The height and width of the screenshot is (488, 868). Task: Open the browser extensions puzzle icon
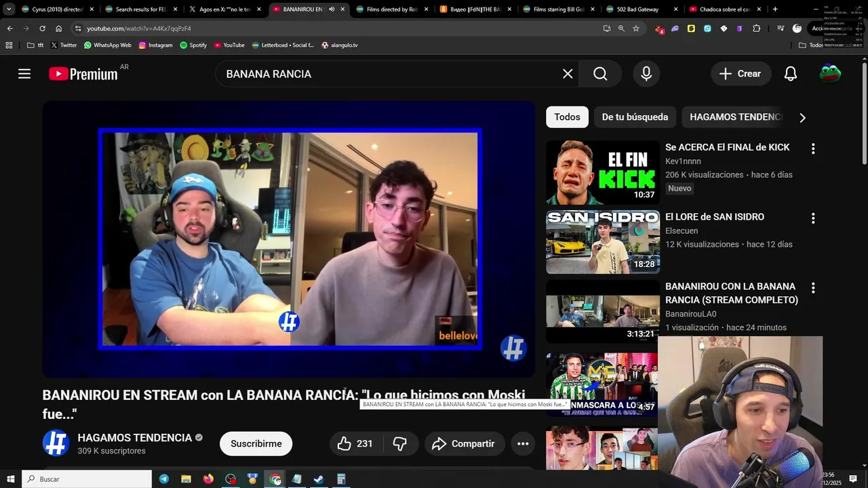point(757,28)
